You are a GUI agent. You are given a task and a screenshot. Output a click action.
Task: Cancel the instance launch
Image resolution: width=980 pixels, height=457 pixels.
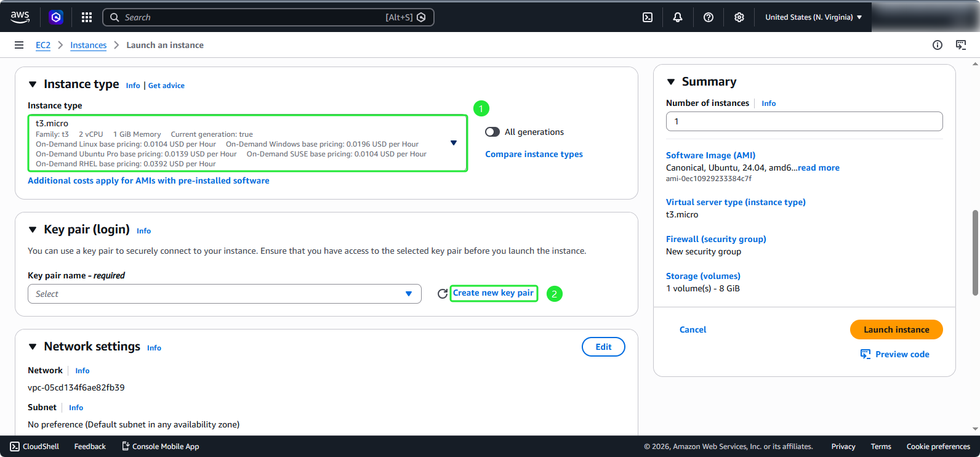click(x=693, y=330)
